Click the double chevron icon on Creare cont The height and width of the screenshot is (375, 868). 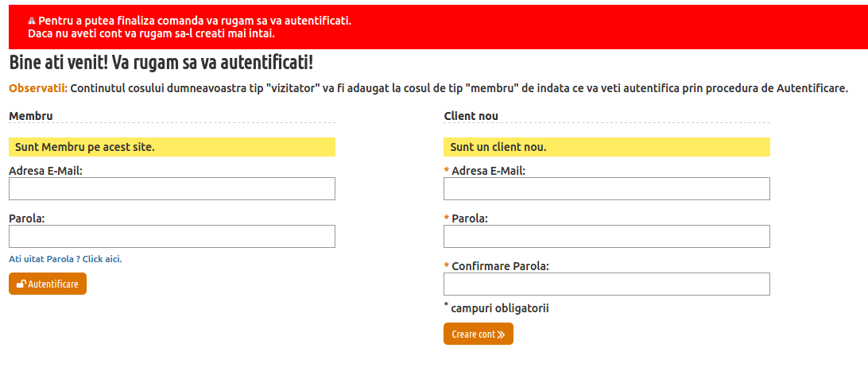click(x=501, y=334)
